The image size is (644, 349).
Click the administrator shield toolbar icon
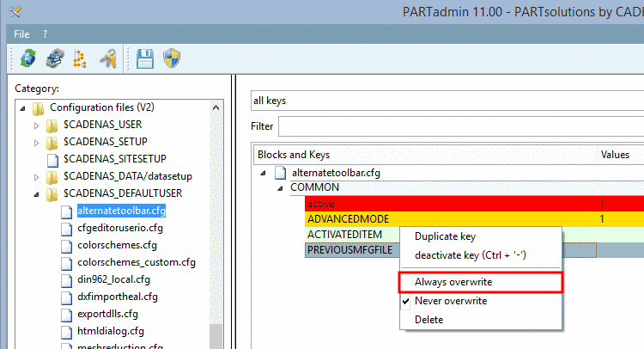click(x=172, y=58)
